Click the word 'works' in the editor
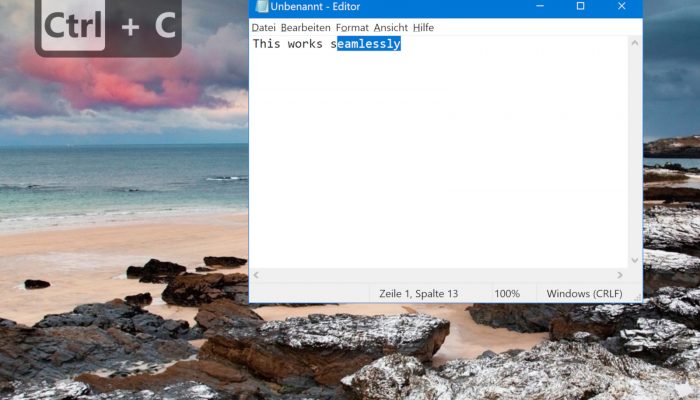 [x=305, y=44]
